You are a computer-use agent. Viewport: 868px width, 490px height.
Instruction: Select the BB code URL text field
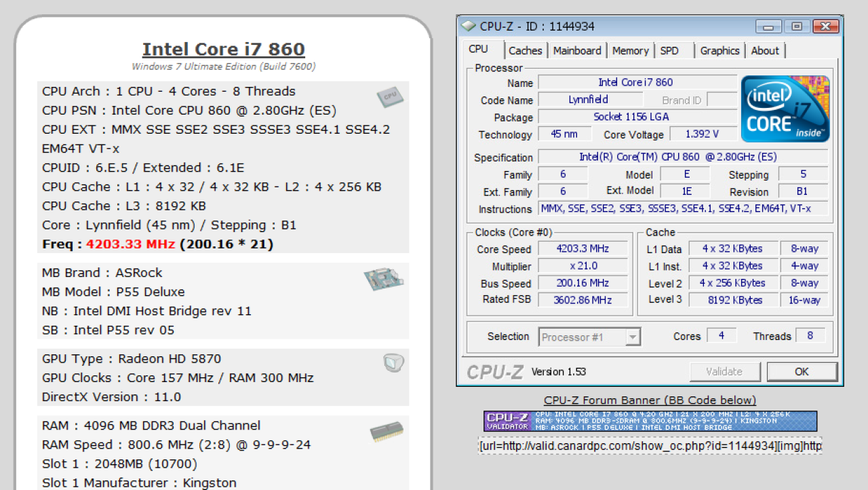point(650,446)
